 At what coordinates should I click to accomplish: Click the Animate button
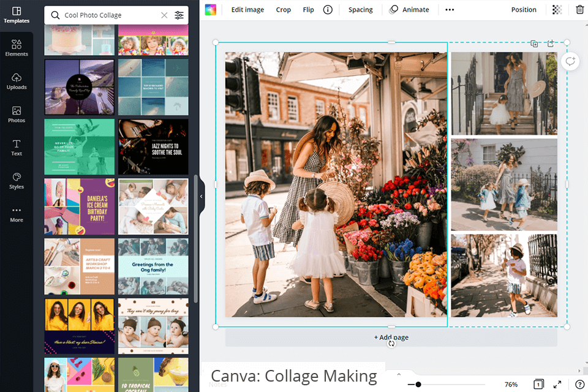pos(409,10)
